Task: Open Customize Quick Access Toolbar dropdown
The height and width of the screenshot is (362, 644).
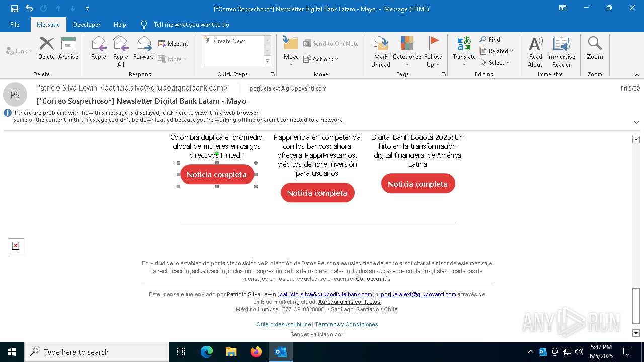Action: pyautogui.click(x=87, y=9)
